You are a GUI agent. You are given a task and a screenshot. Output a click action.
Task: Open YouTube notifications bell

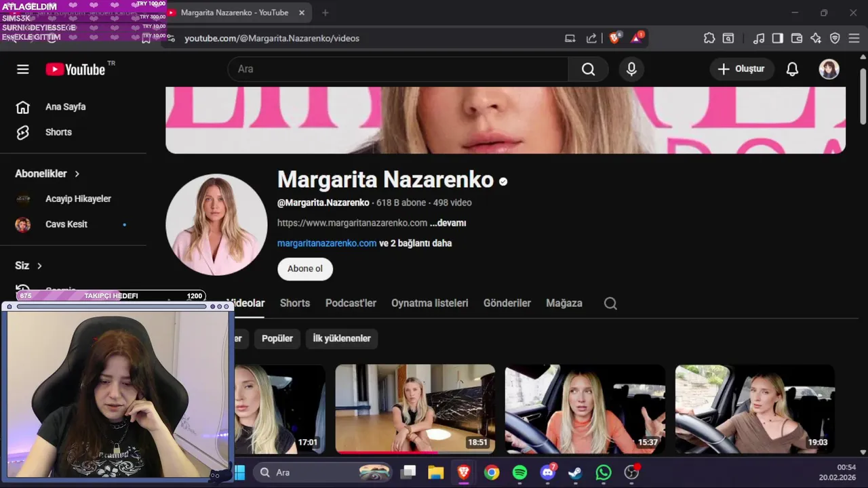click(792, 69)
